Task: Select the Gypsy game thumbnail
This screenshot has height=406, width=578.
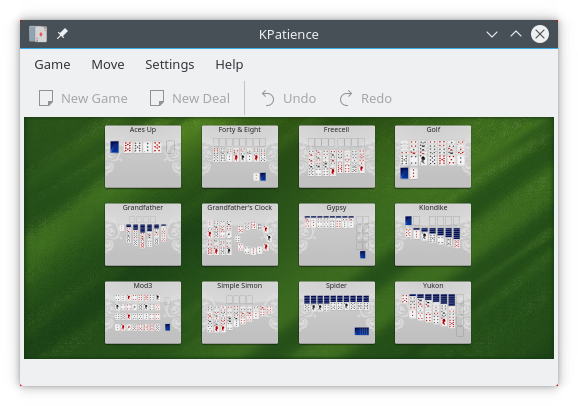Action: [x=337, y=235]
